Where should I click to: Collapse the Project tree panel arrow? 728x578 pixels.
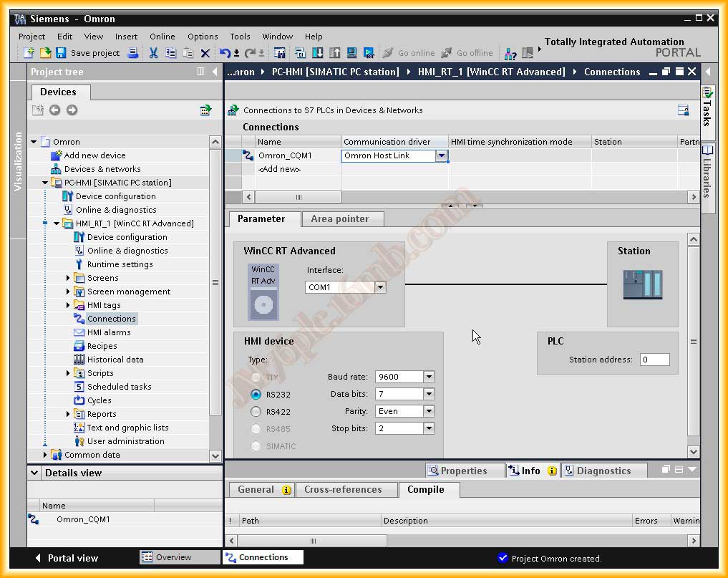tap(215, 72)
